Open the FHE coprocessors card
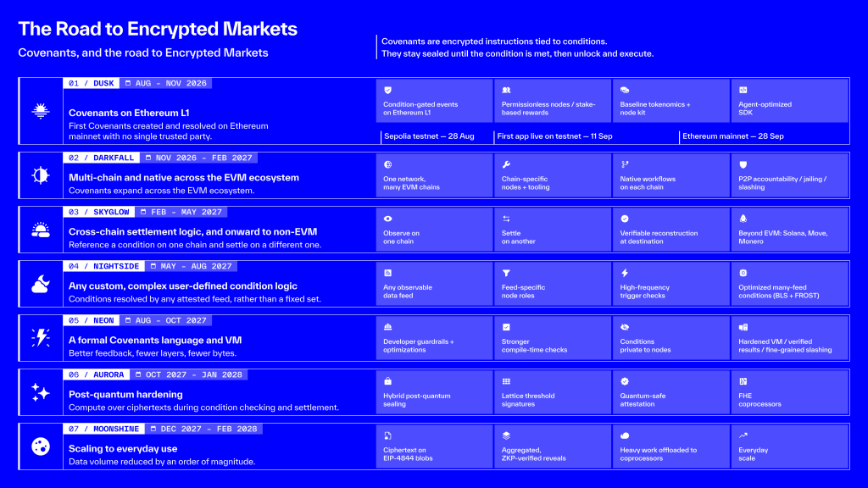The height and width of the screenshot is (488, 868). 790,392
